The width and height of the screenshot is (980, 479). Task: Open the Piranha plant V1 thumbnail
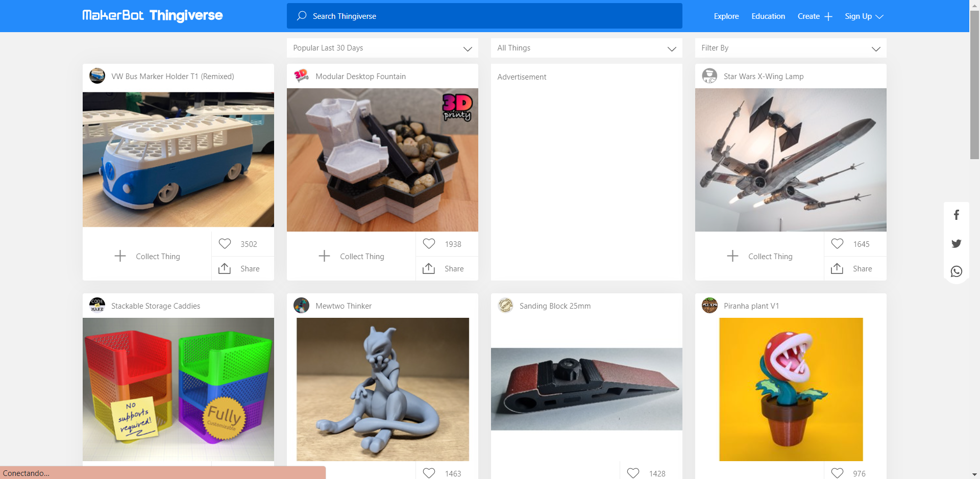[x=791, y=389]
